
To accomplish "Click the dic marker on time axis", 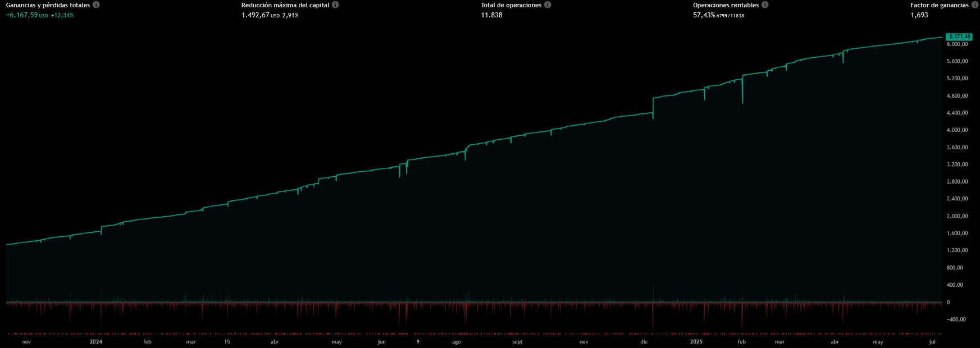I will click(x=644, y=342).
